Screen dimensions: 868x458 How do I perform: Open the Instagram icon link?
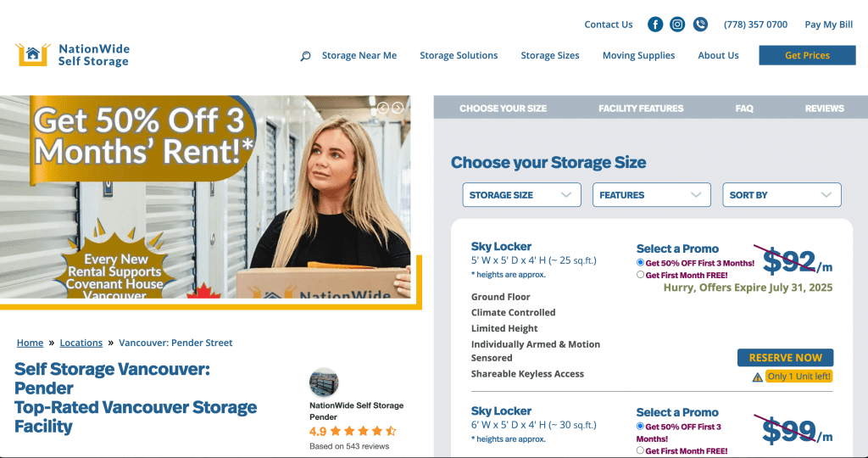677,25
